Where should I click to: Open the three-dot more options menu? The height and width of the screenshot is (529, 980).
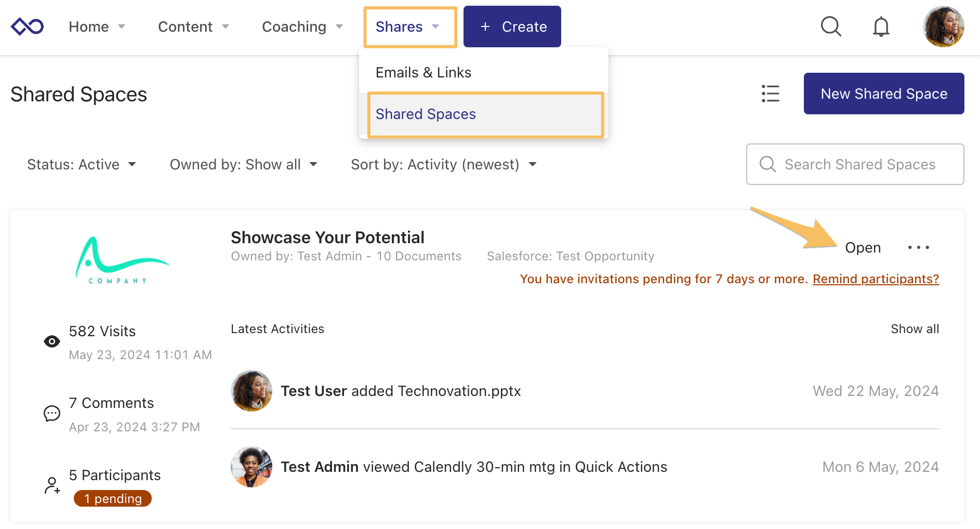(918, 248)
